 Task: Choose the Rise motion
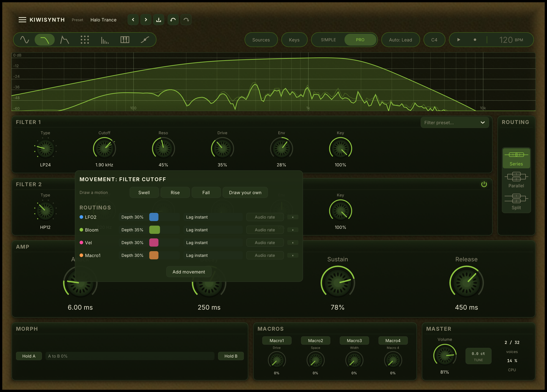pos(175,193)
